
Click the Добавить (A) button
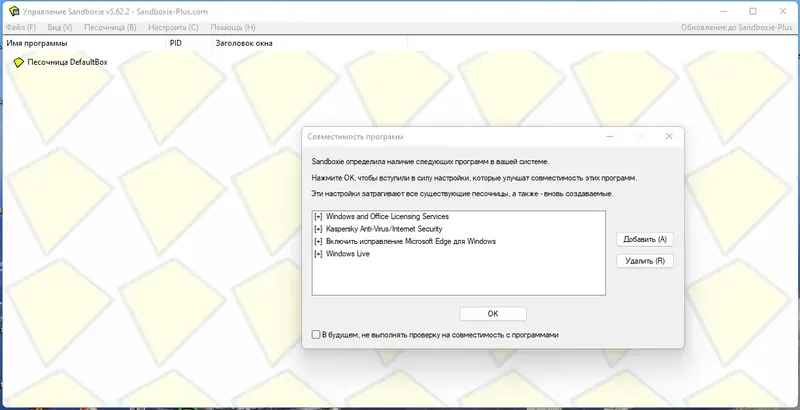tap(645, 239)
